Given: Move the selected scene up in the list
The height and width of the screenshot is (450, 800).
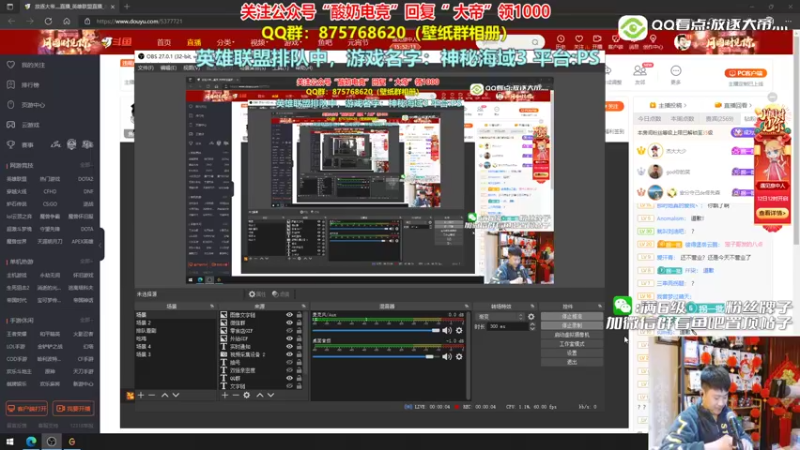Looking at the screenshot, I should pyautogui.click(x=165, y=395).
